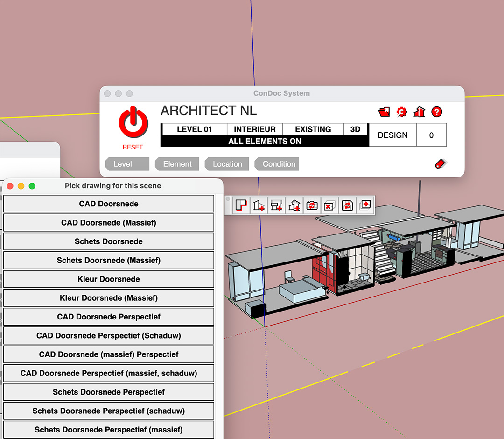Click the bed in the 3D model
This screenshot has width=504, height=439.
pos(302,289)
